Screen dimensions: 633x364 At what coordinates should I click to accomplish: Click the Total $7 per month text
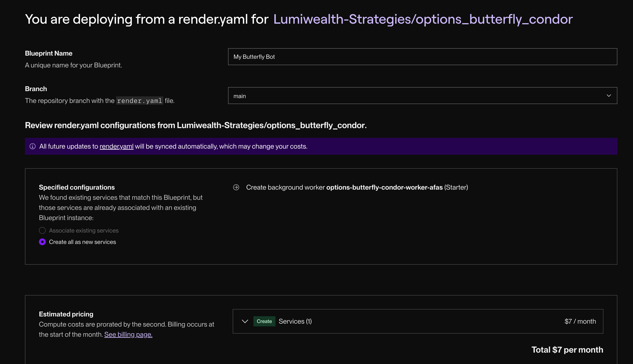567,349
